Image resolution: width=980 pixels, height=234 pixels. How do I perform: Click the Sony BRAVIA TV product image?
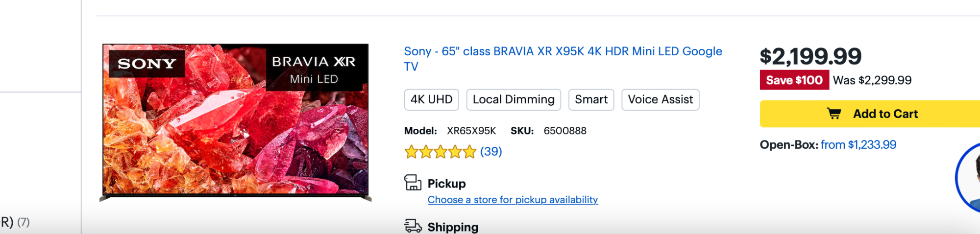coord(235,121)
